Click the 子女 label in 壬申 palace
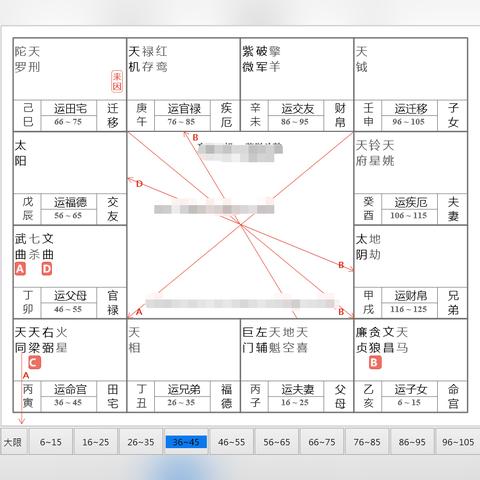 (x=453, y=115)
